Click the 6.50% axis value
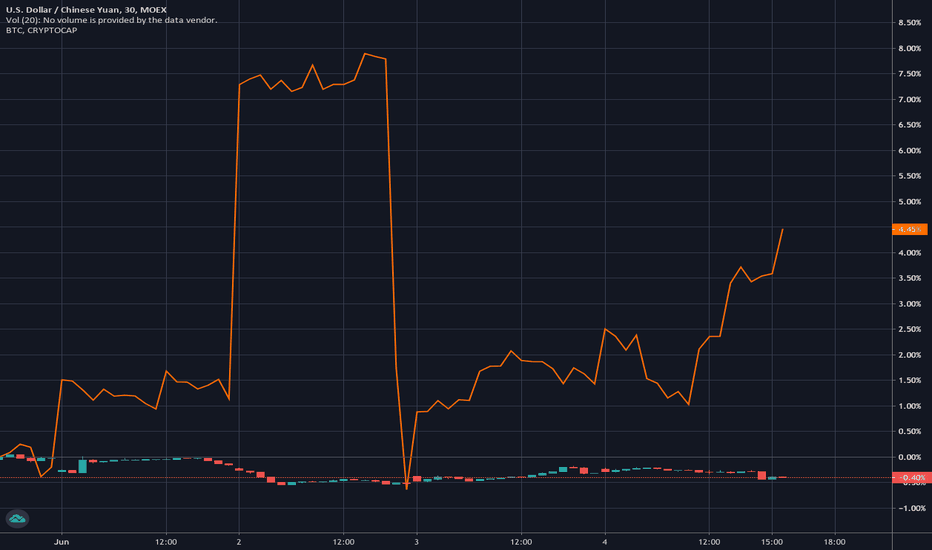The height and width of the screenshot is (550, 932). click(909, 125)
